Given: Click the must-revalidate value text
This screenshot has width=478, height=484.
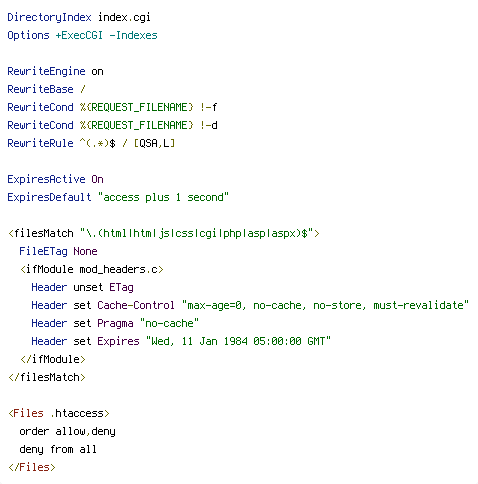Looking at the screenshot, I should tap(418, 305).
